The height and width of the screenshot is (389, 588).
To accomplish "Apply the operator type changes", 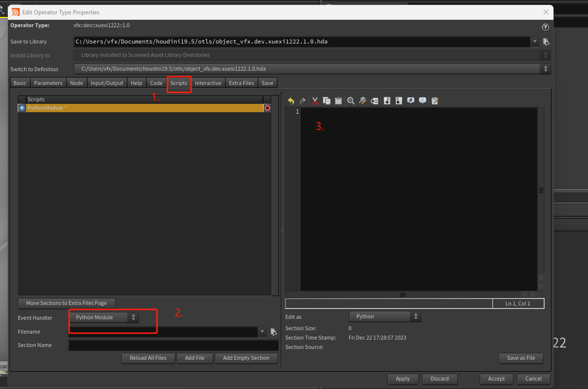I will point(403,379).
